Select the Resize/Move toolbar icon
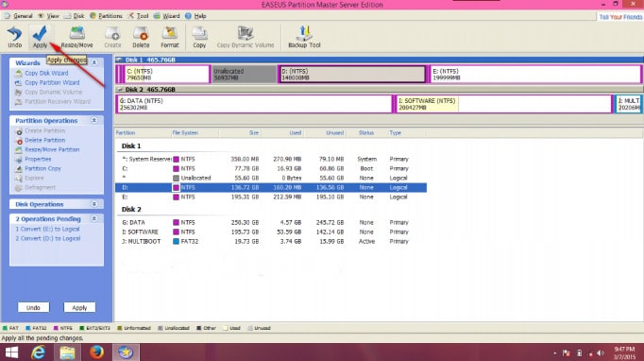 pos(76,37)
